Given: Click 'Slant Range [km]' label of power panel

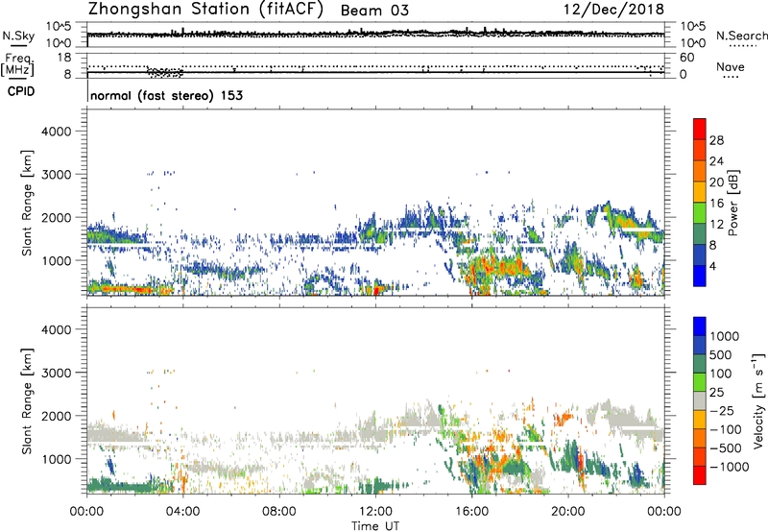Looking at the screenshot, I should coord(27,203).
